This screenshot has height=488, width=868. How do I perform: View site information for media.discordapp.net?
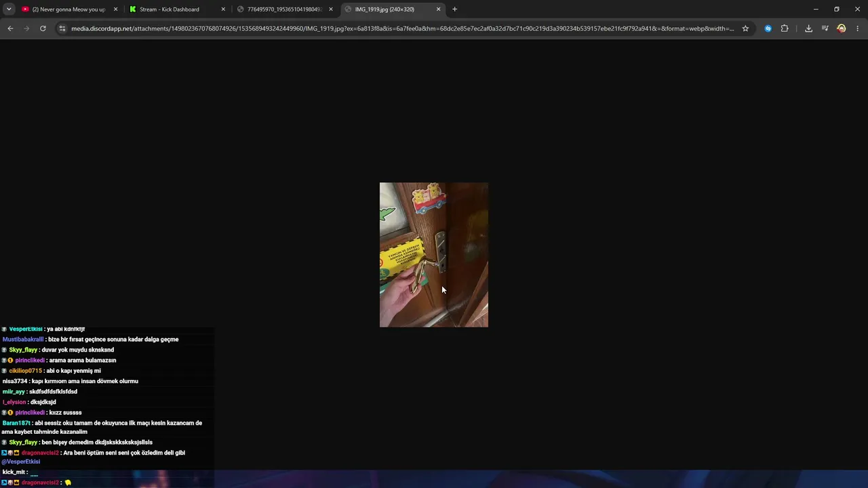tap(62, 28)
